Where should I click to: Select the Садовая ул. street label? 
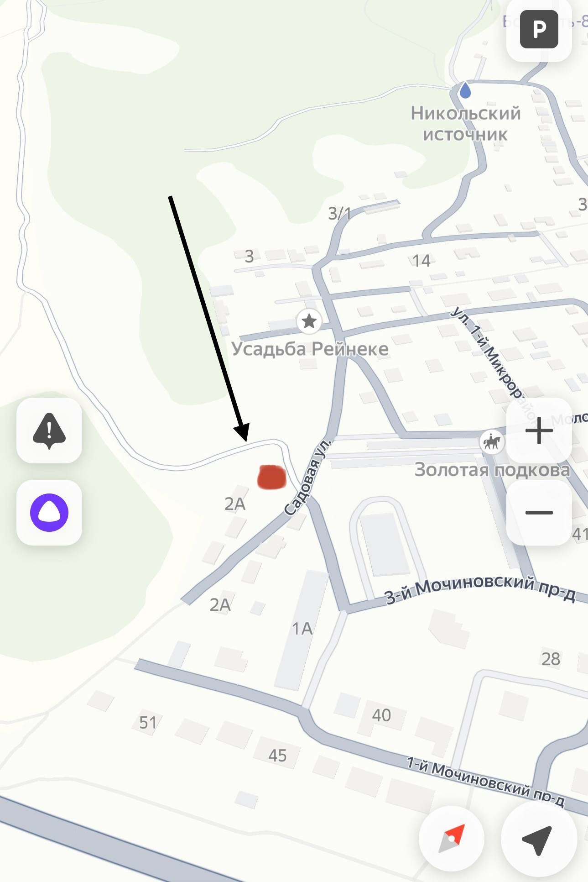click(x=307, y=477)
